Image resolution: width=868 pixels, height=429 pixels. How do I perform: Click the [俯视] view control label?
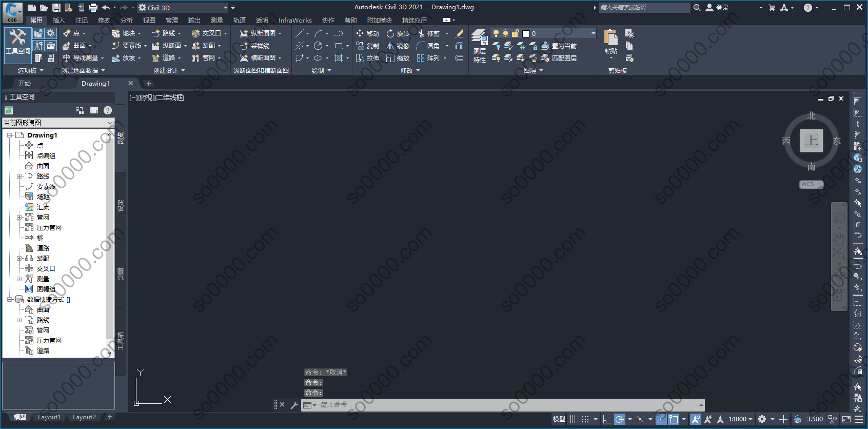(146, 98)
